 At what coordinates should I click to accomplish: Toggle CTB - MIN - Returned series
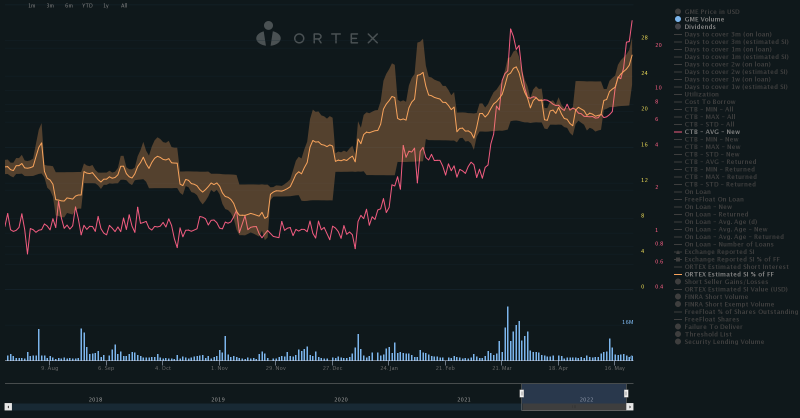point(714,169)
